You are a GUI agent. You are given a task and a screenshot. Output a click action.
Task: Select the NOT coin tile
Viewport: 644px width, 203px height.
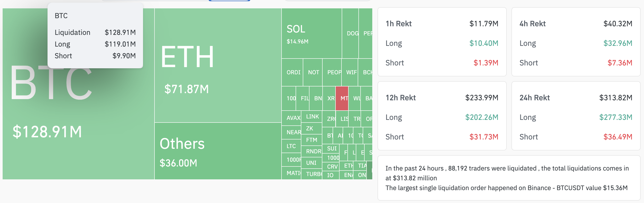(x=313, y=72)
